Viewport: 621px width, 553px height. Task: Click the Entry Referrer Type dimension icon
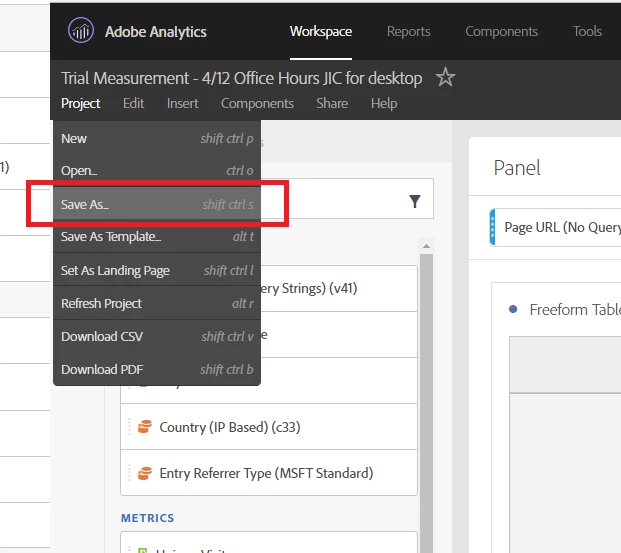click(145, 473)
